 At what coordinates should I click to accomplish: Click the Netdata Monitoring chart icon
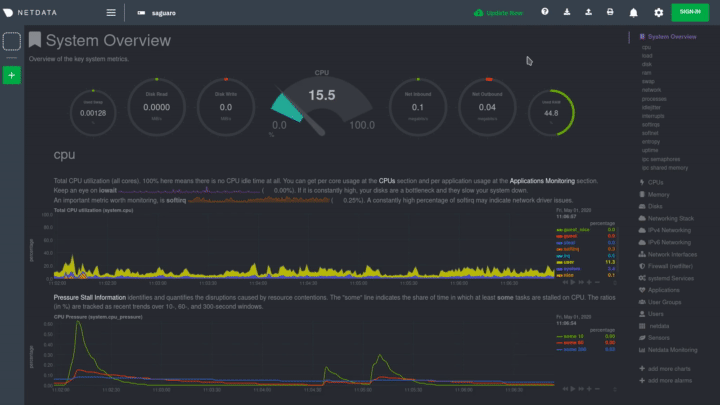[x=642, y=349]
